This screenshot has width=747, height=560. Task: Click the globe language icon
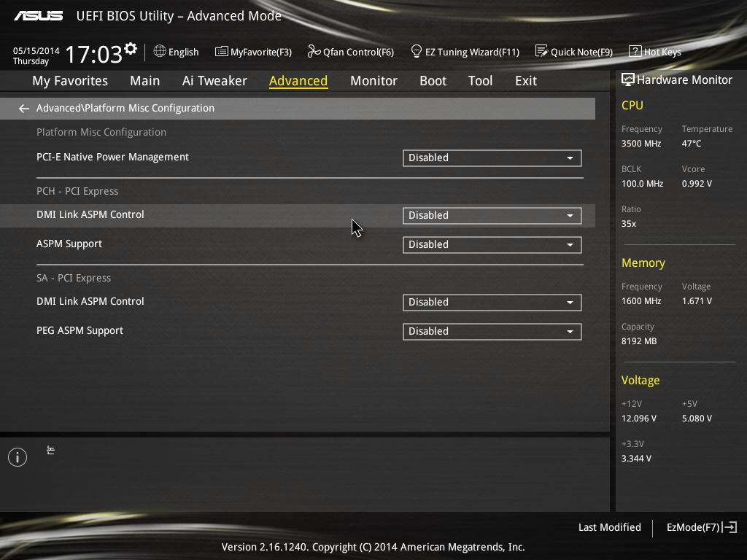click(x=160, y=51)
